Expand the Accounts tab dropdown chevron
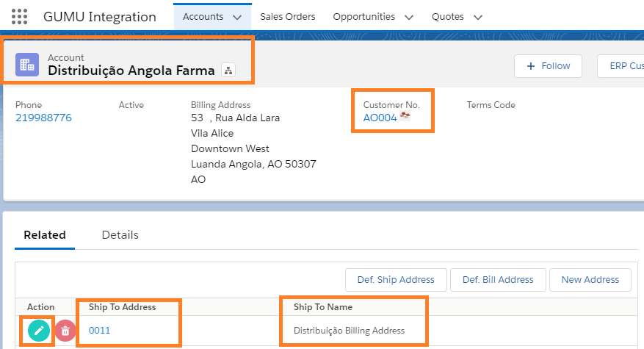Viewport: 644px width, 349px height. coord(237,17)
